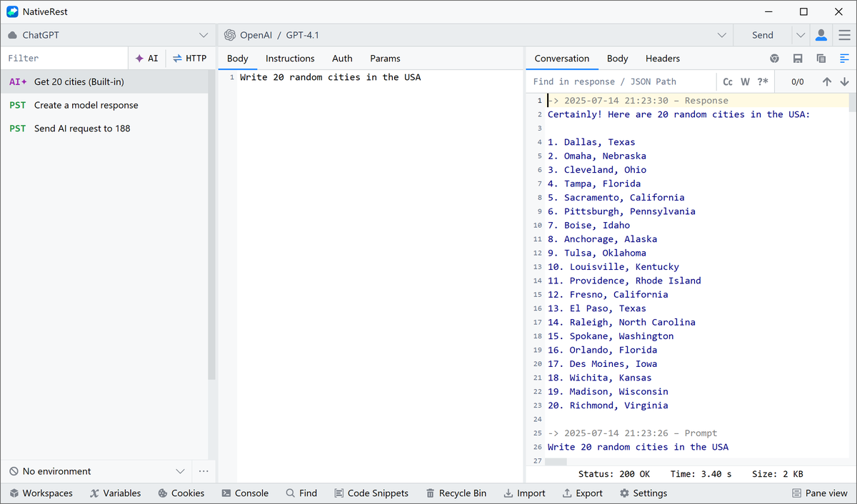This screenshot has width=857, height=504.
Task: Open the Auth tab
Action: (x=342, y=59)
